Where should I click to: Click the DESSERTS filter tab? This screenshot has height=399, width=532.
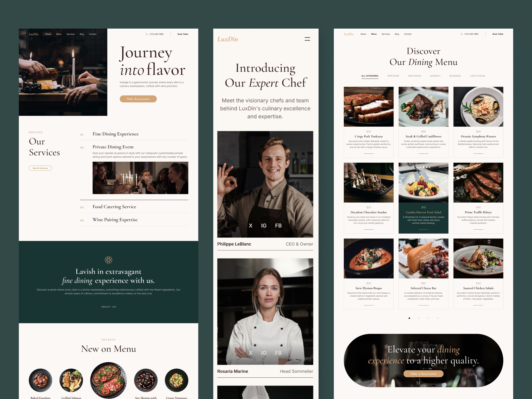434,76
